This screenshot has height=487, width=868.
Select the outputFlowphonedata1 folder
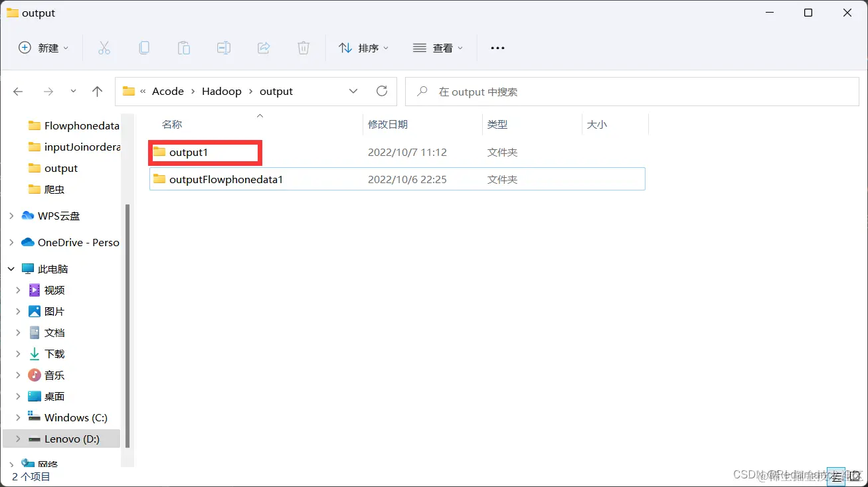[x=397, y=179]
